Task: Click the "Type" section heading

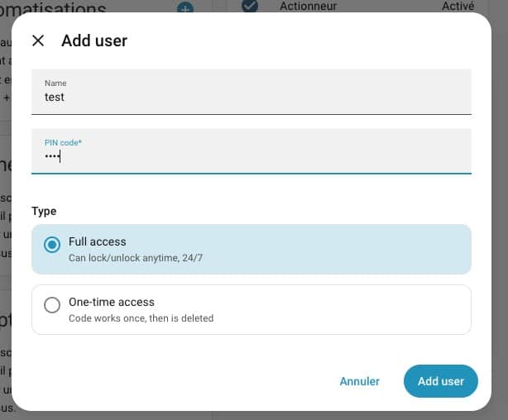Action: (44, 212)
